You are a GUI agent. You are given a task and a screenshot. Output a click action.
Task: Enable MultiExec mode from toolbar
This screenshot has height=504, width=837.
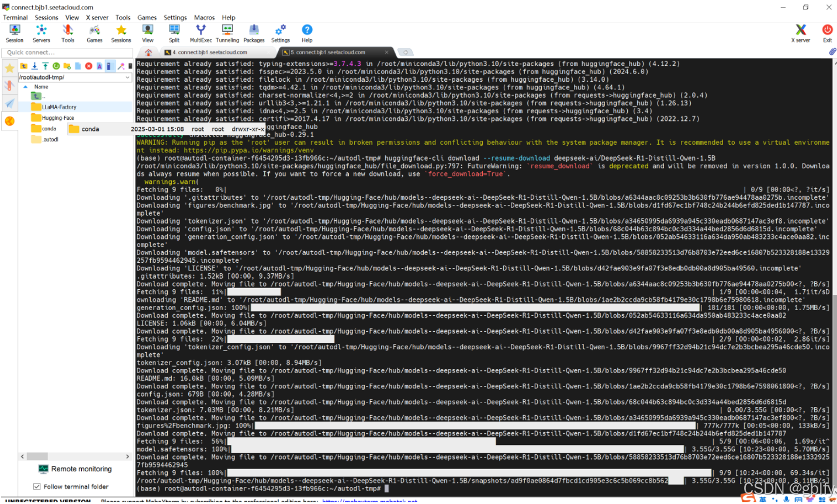point(200,34)
